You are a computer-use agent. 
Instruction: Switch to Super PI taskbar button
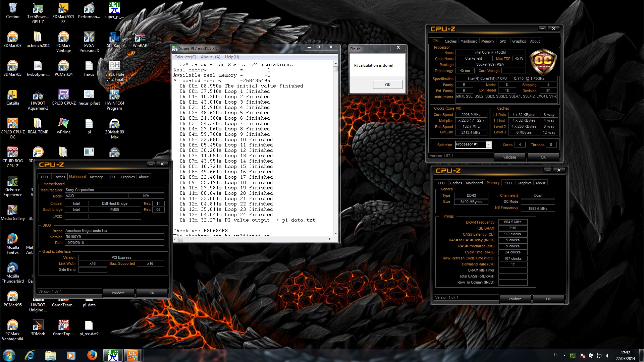coord(113,355)
